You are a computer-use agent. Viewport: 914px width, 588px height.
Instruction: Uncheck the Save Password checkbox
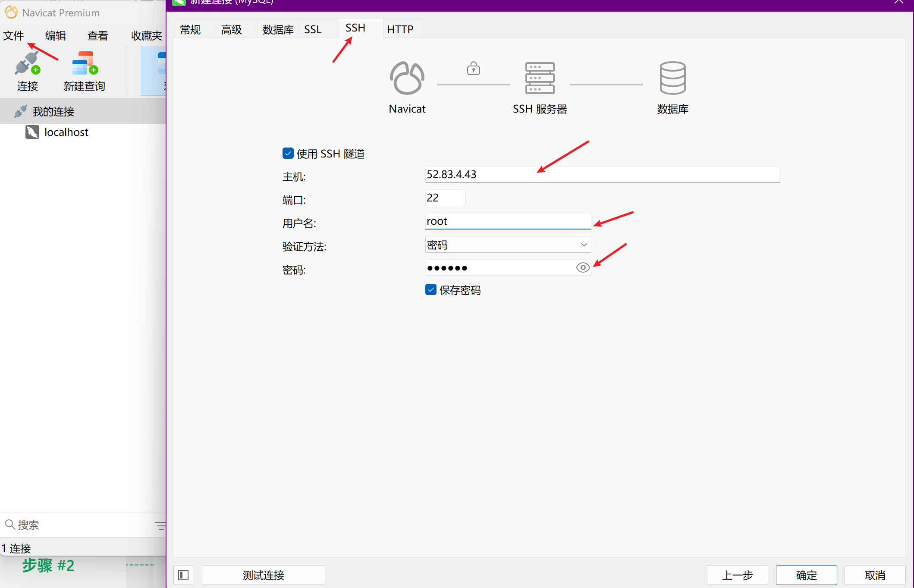(x=431, y=290)
